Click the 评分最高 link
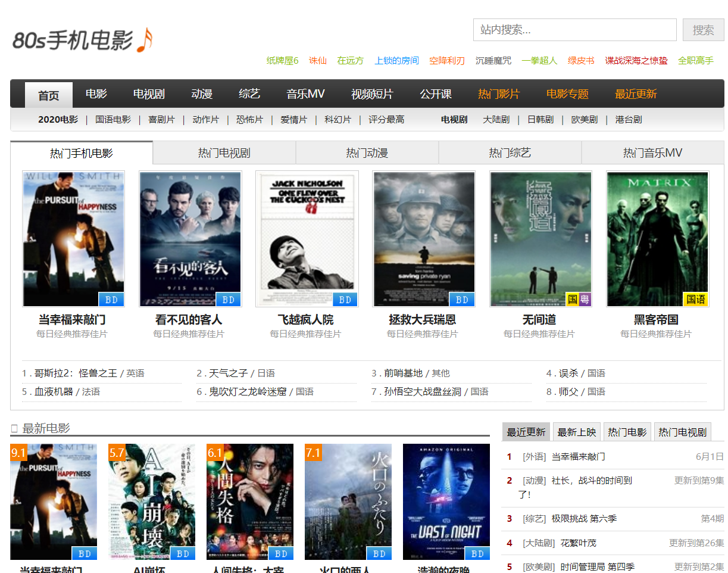The image size is (728, 573). (x=386, y=119)
